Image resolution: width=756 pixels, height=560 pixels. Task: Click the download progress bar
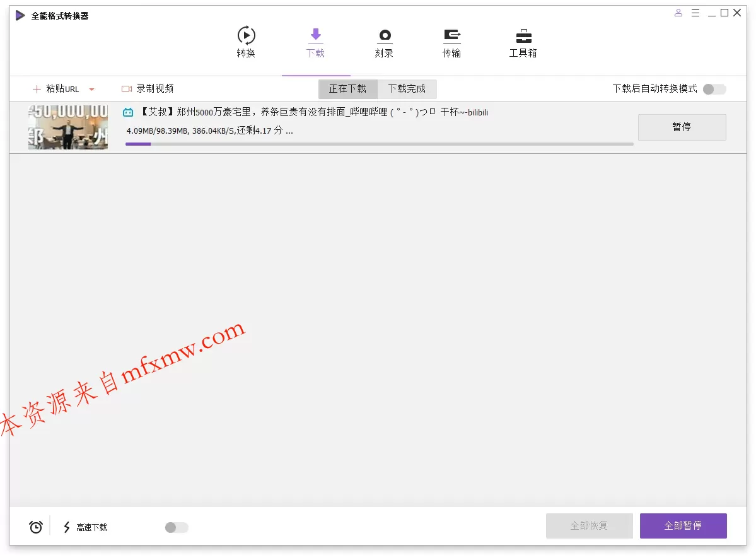[x=380, y=144]
